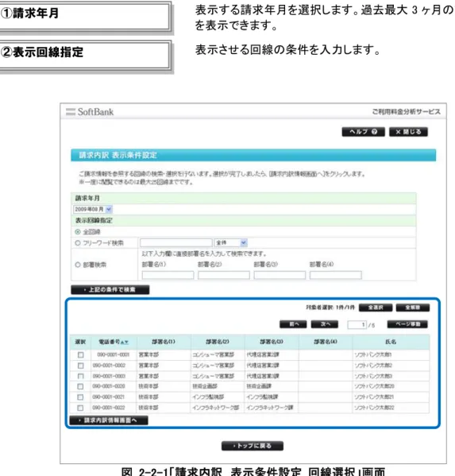The width and height of the screenshot is (455, 476).
Task: Open help with the ヘルプ button
Action: (363, 132)
